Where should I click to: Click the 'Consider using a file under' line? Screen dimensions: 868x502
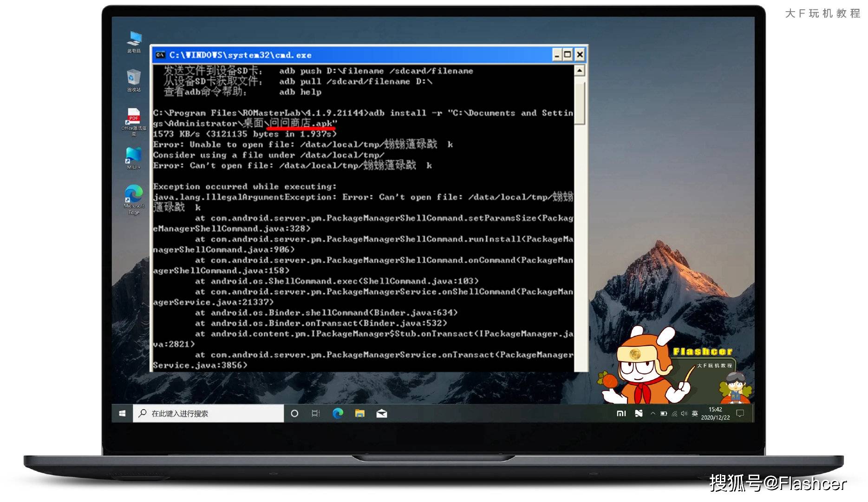(x=269, y=155)
